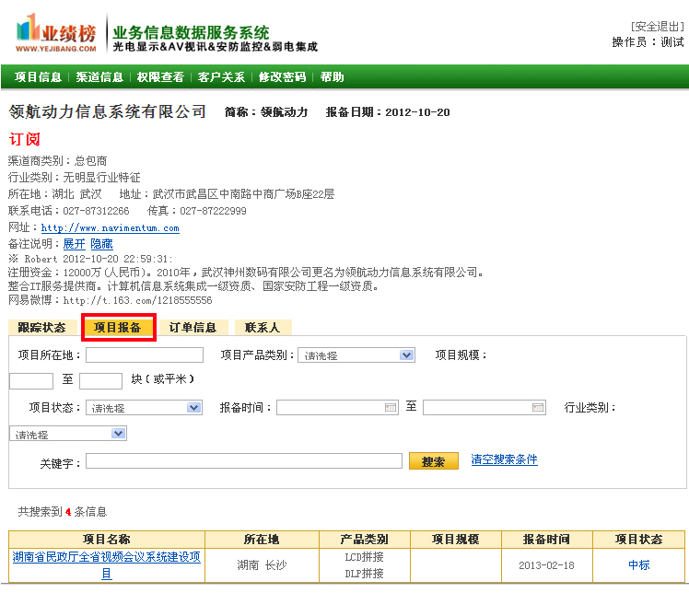The image size is (689, 616).
Task: Click 湖南 长沙 table cell
Action: coord(262,565)
